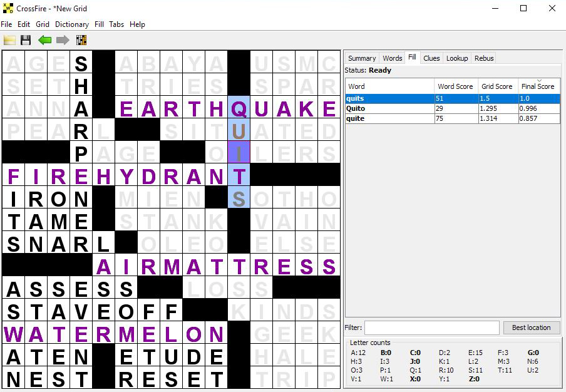
Task: Open the Dictionary menu
Action: [x=71, y=24]
